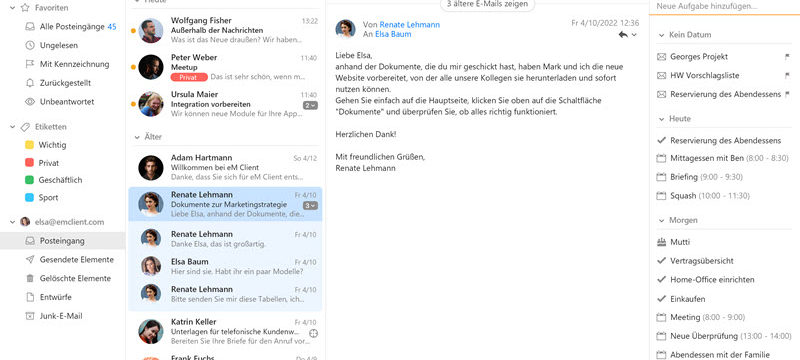Open Renate Lehmann's 'Bitte senden Sie' message
The width and height of the screenshot is (800, 360).
226,294
